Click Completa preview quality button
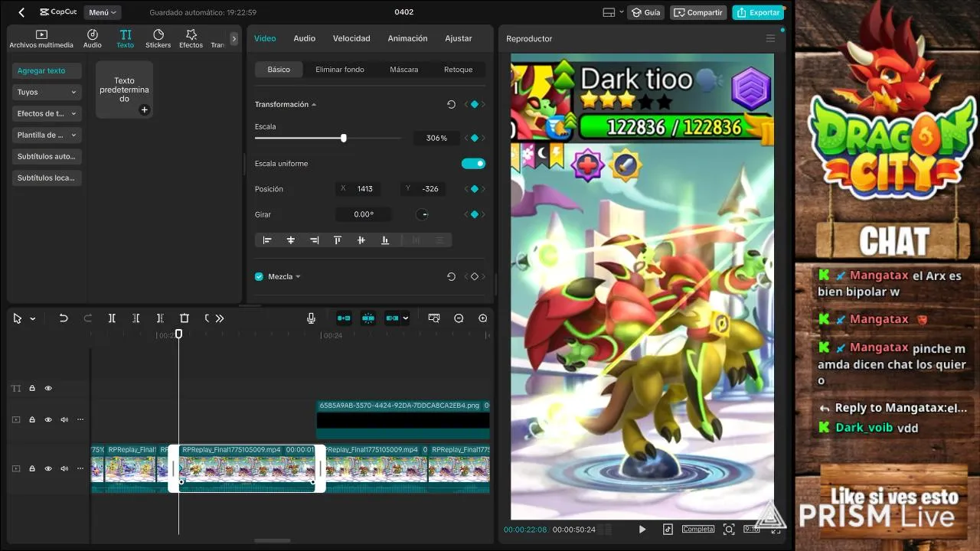Viewport: 980px width, 551px height. tap(698, 529)
